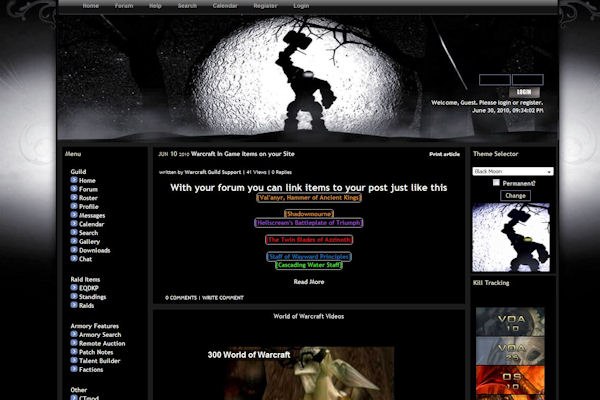Select the VOA 25 kill tracking banner
The width and height of the screenshot is (600, 400).
pyautogui.click(x=510, y=351)
